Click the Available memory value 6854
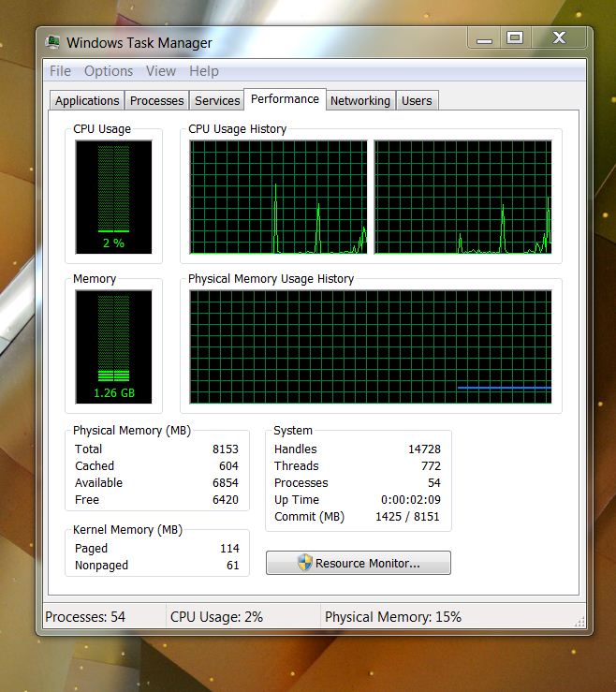 coord(225,482)
